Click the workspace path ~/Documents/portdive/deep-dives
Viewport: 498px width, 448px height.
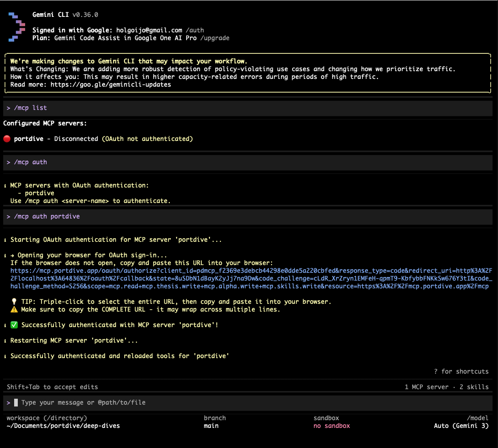63,426
